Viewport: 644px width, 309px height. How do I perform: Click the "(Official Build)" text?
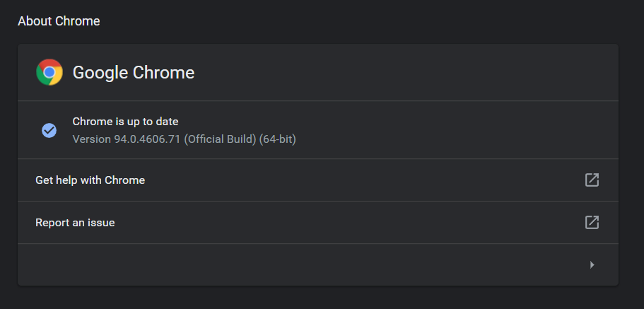pyautogui.click(x=220, y=139)
